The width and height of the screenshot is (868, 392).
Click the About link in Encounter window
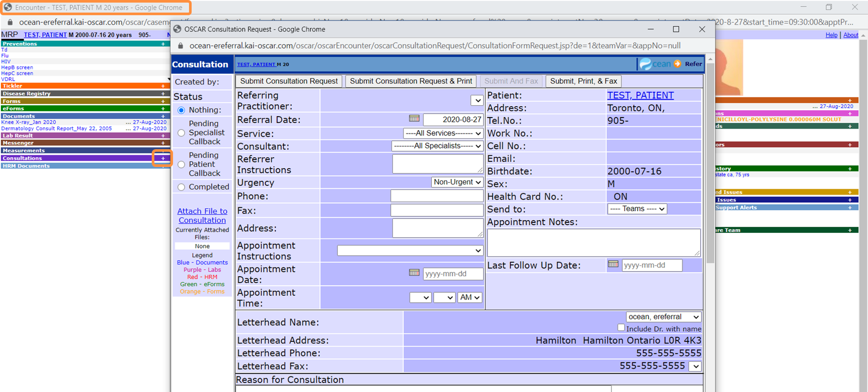(x=851, y=35)
